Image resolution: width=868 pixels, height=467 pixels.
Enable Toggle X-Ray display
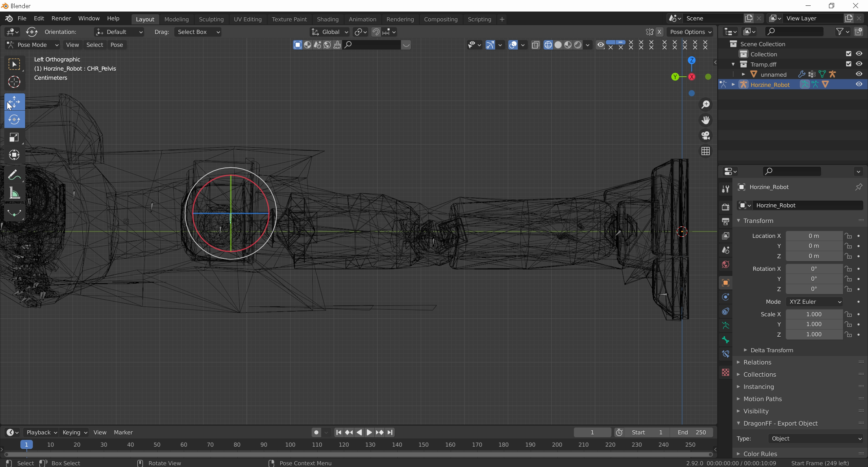(x=535, y=45)
